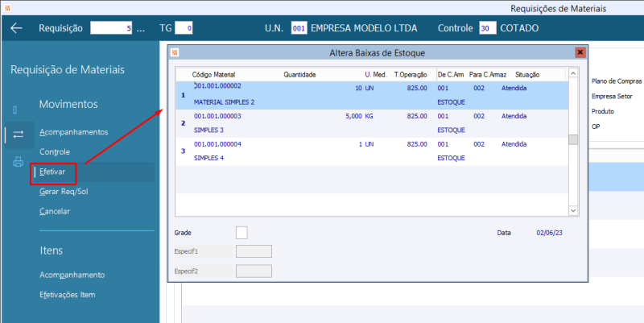Click Empresa Setor label in background window
This screenshot has height=323, width=644.
pyautogui.click(x=612, y=96)
